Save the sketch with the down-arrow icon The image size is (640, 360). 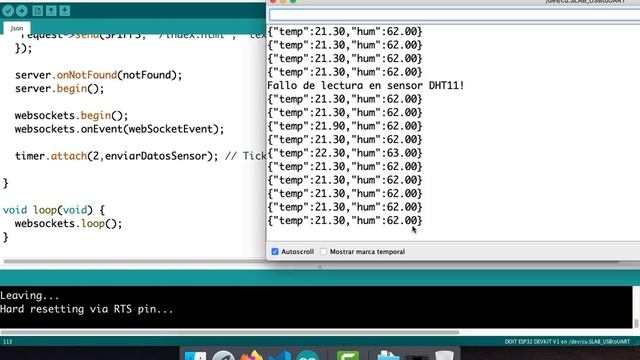coord(64,11)
